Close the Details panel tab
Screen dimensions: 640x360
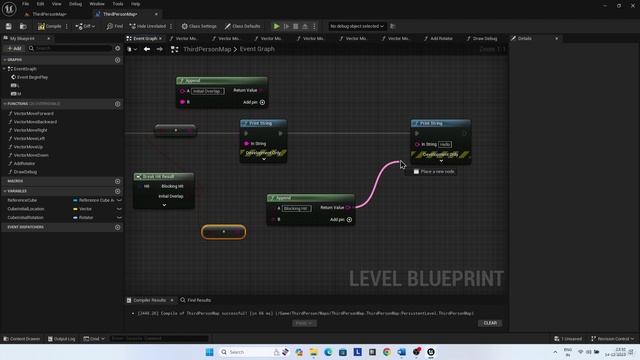point(557,38)
